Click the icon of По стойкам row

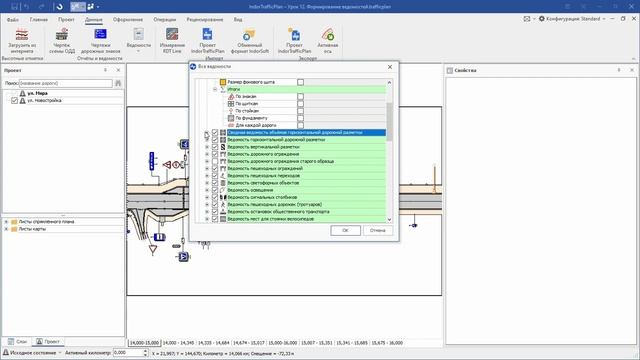click(231, 111)
